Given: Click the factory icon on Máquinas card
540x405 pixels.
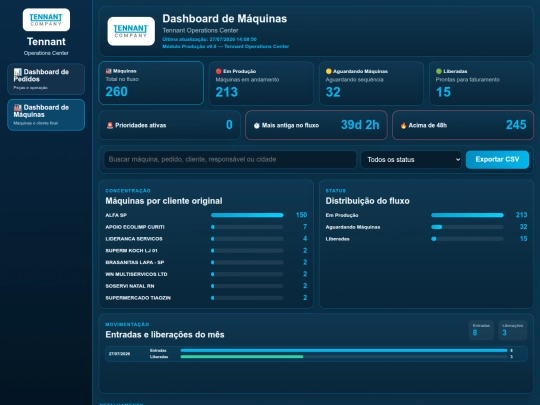Looking at the screenshot, I should 108,71.
